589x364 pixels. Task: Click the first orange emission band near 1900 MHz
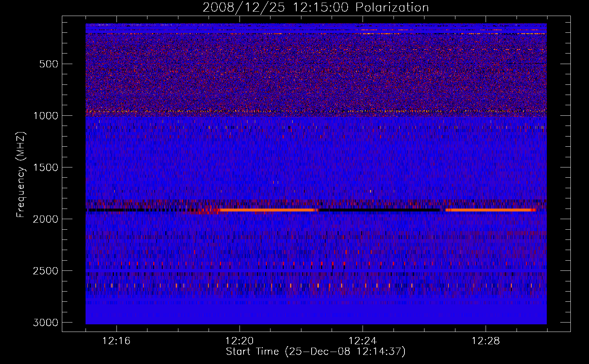(268, 210)
